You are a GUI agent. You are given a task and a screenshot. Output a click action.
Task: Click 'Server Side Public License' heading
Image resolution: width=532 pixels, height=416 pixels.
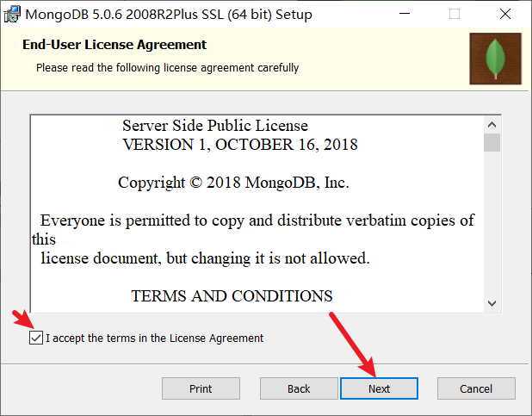(215, 125)
